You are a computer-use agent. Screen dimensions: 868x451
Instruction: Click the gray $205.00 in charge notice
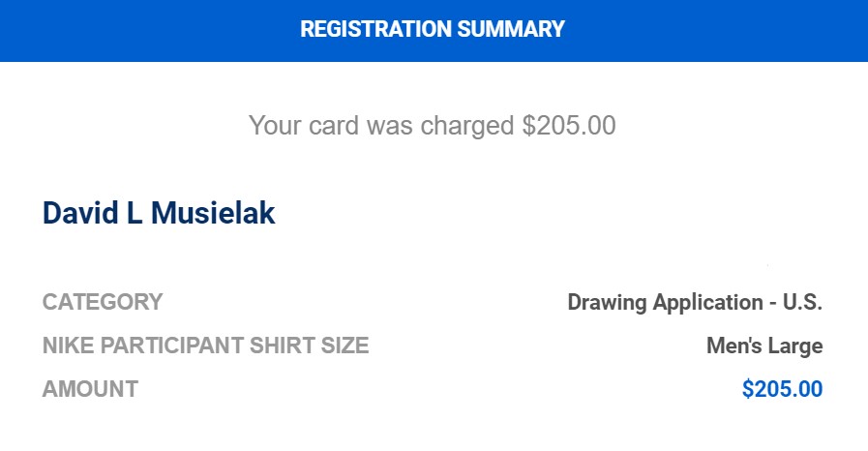point(569,125)
